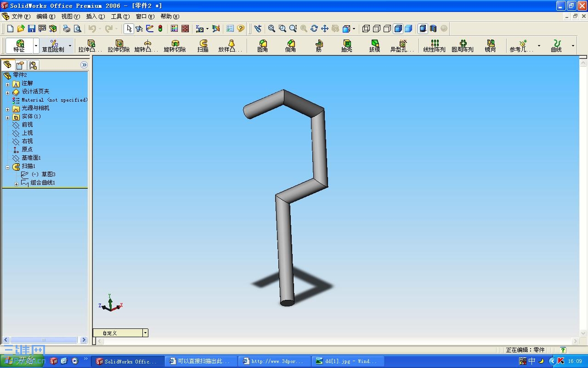Switch to the PropertyManager tab
The width and height of the screenshot is (588, 368).
(x=20, y=65)
